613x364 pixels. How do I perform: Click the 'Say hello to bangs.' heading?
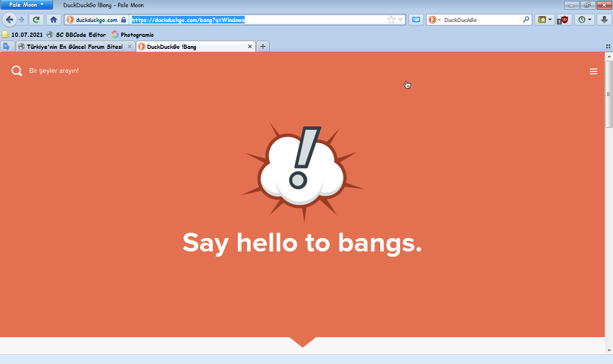(302, 243)
